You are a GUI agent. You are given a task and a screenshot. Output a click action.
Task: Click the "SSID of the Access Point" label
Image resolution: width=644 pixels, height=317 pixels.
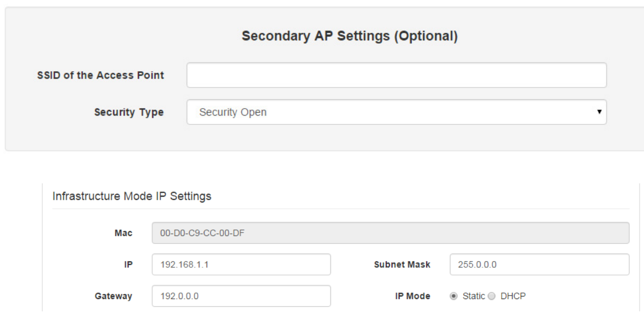click(x=100, y=75)
